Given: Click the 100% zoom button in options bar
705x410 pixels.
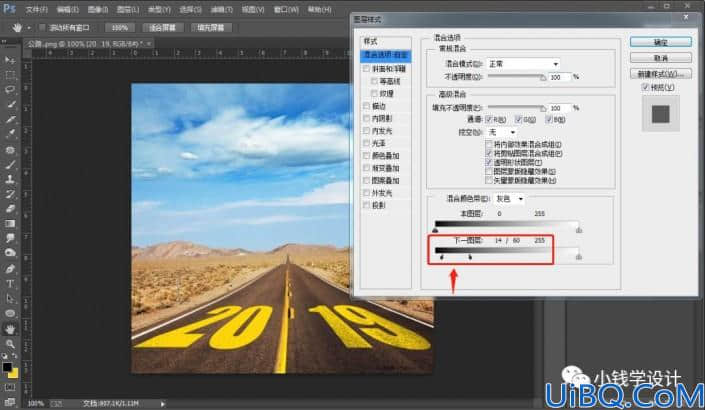Looking at the screenshot, I should [120, 28].
